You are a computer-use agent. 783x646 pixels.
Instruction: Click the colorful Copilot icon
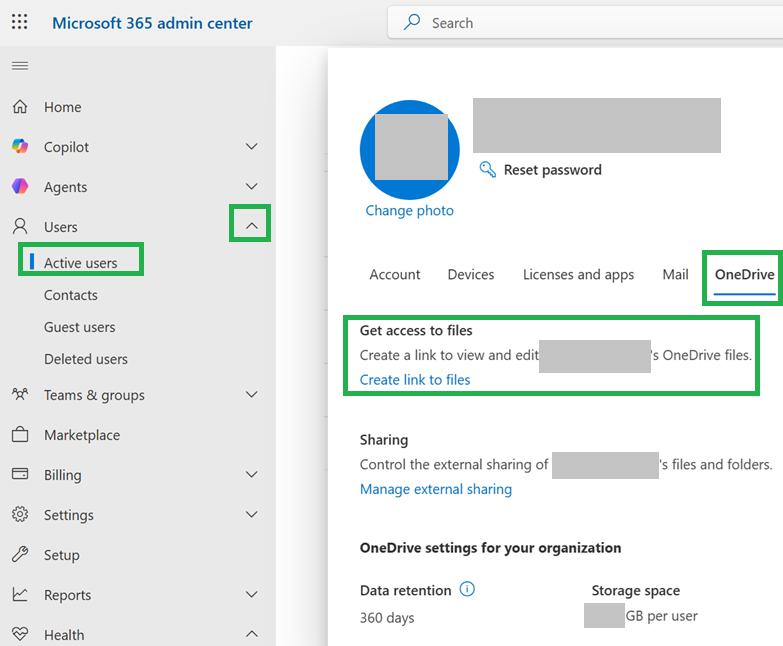click(x=20, y=146)
